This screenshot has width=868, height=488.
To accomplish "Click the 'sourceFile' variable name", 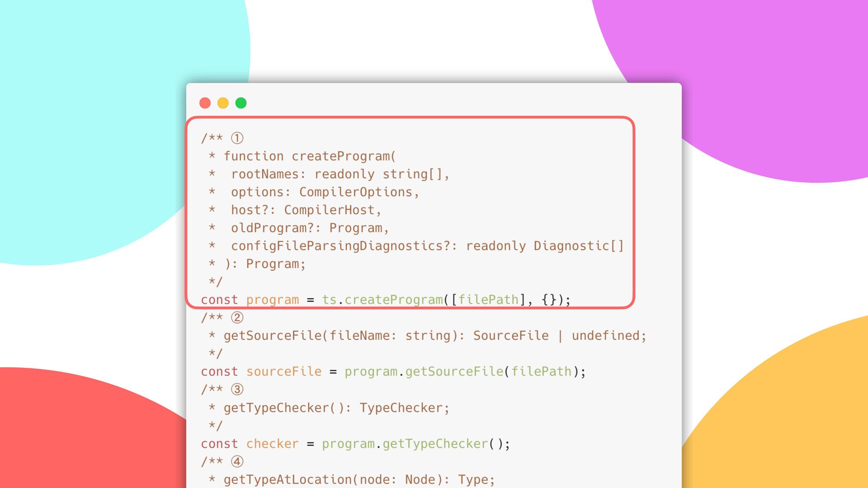I will [284, 371].
